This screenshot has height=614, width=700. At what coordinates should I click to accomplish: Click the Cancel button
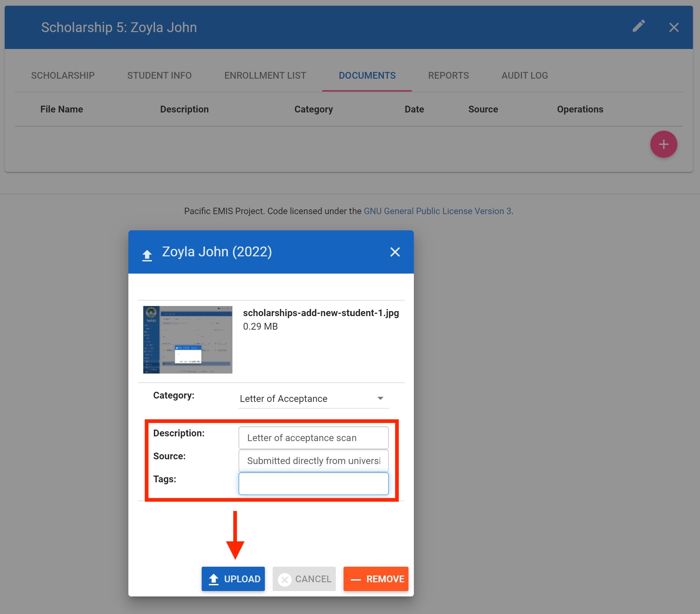coord(304,579)
